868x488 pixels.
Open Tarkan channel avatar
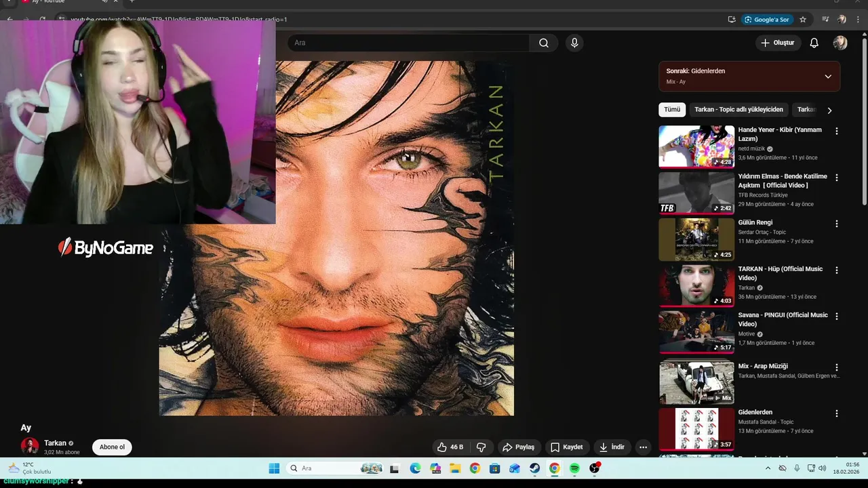[30, 446]
